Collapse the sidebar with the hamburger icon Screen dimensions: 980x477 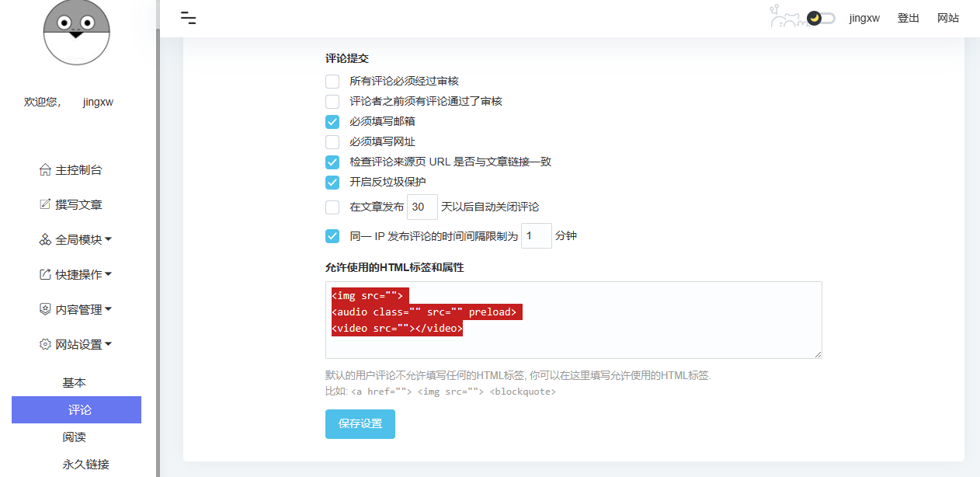coord(188,17)
